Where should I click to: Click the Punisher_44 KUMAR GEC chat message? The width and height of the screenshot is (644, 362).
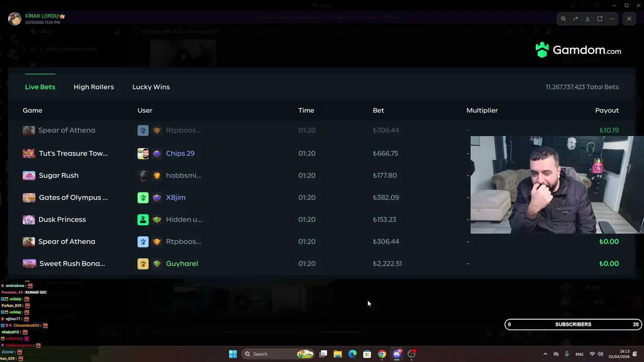pyautogui.click(x=24, y=292)
